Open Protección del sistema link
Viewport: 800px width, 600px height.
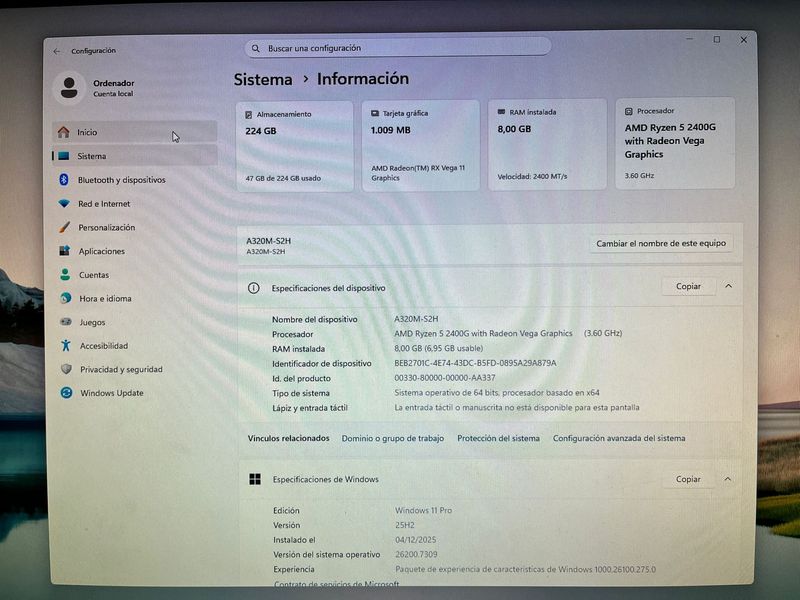click(498, 438)
